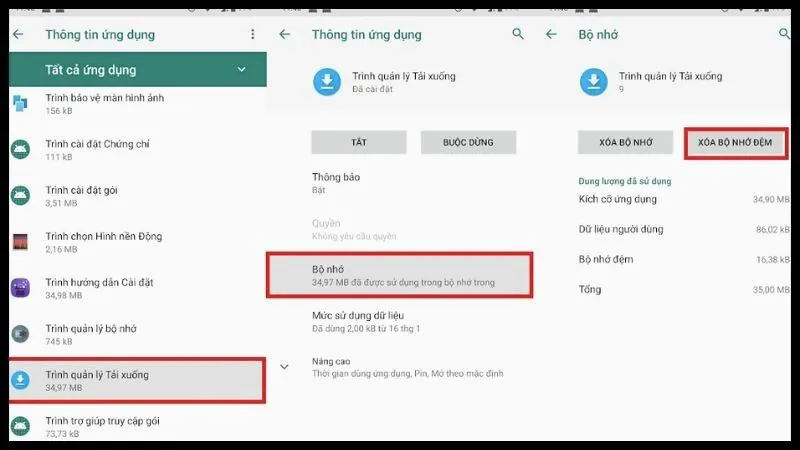This screenshot has height=450, width=800.
Task: Open Trình hướng dẫn Cài đặt entry
Action: tap(138, 288)
